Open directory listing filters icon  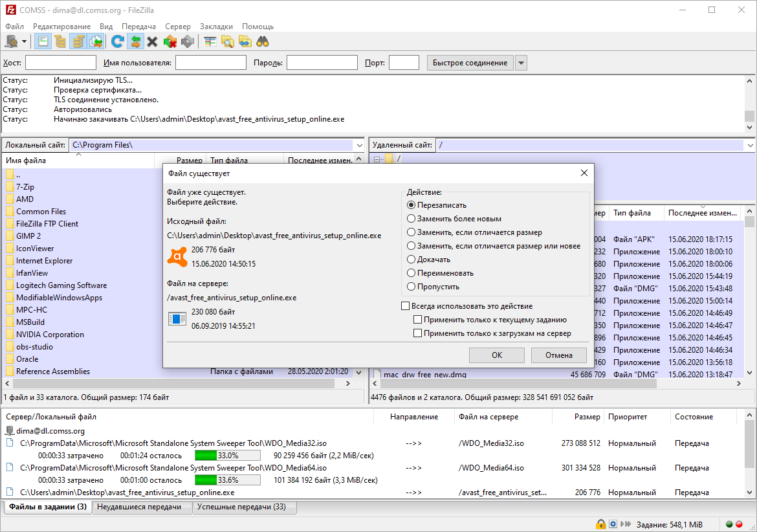pos(210,42)
